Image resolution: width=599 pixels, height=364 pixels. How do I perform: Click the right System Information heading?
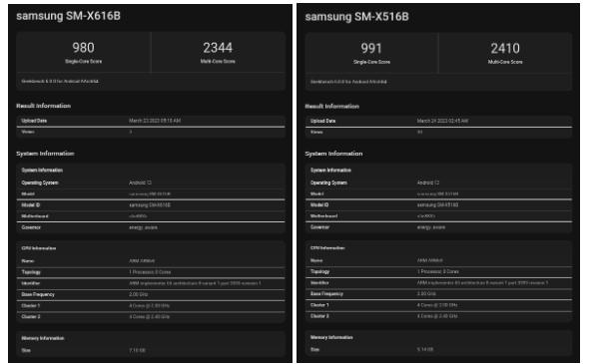[333, 154]
